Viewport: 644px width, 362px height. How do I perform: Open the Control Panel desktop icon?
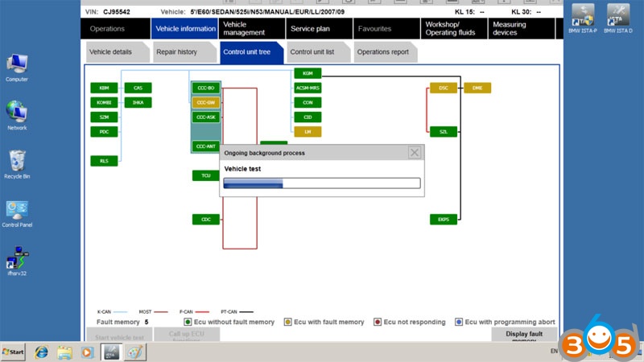[17, 213]
